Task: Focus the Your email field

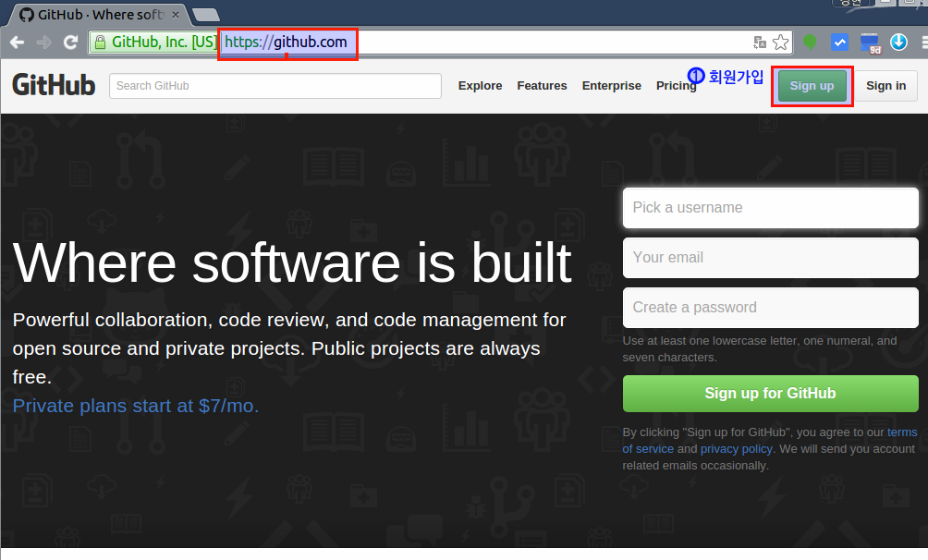Action: coord(770,258)
